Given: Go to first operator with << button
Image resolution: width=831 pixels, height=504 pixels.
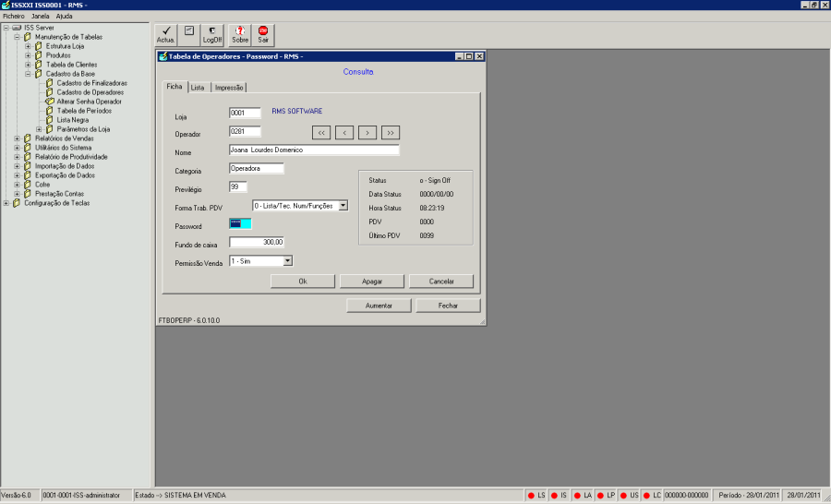Looking at the screenshot, I should coord(321,133).
